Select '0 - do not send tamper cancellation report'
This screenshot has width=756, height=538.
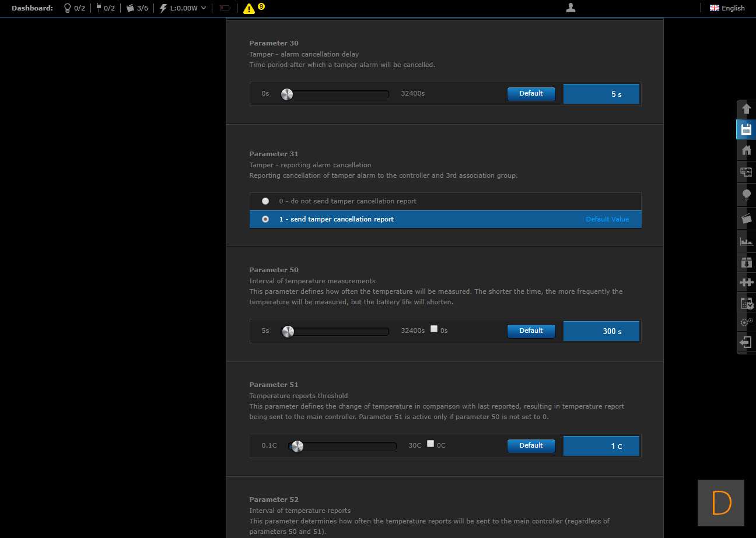click(x=265, y=201)
